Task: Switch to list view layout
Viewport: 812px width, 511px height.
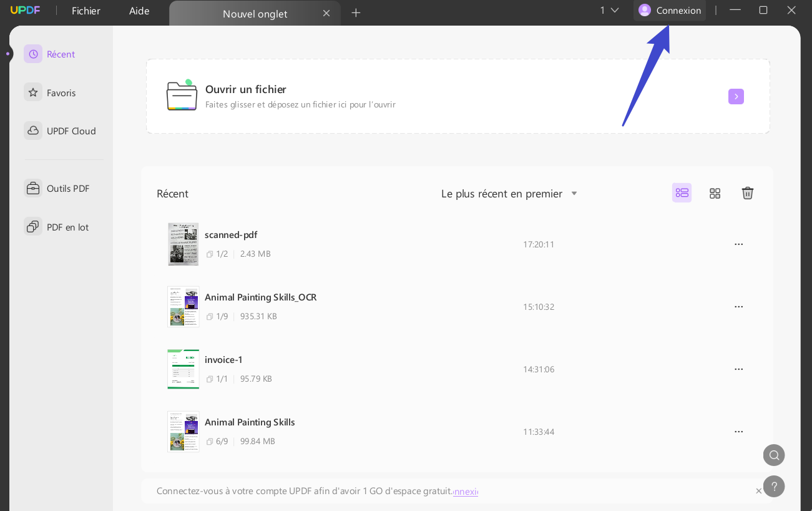Action: (x=682, y=193)
